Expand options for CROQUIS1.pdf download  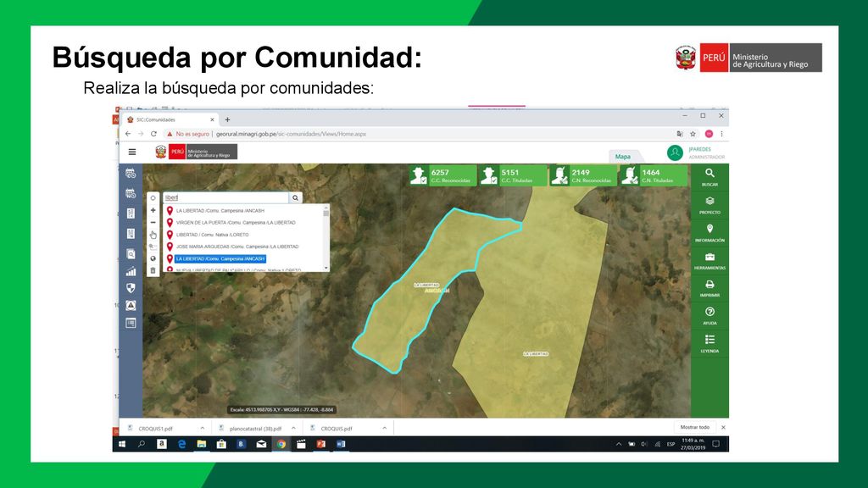click(203, 428)
